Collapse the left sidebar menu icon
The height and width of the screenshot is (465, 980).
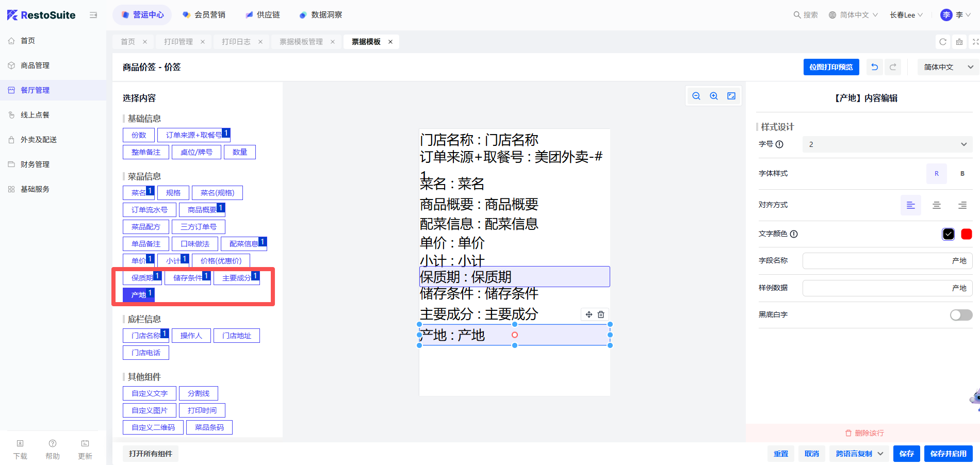coord(93,15)
